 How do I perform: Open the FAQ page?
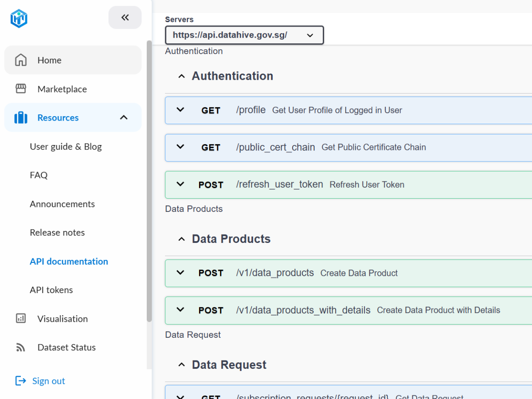pyautogui.click(x=39, y=175)
